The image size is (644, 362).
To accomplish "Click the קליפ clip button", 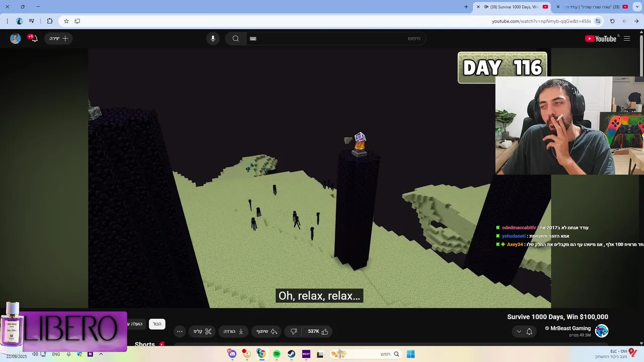I will (x=203, y=331).
